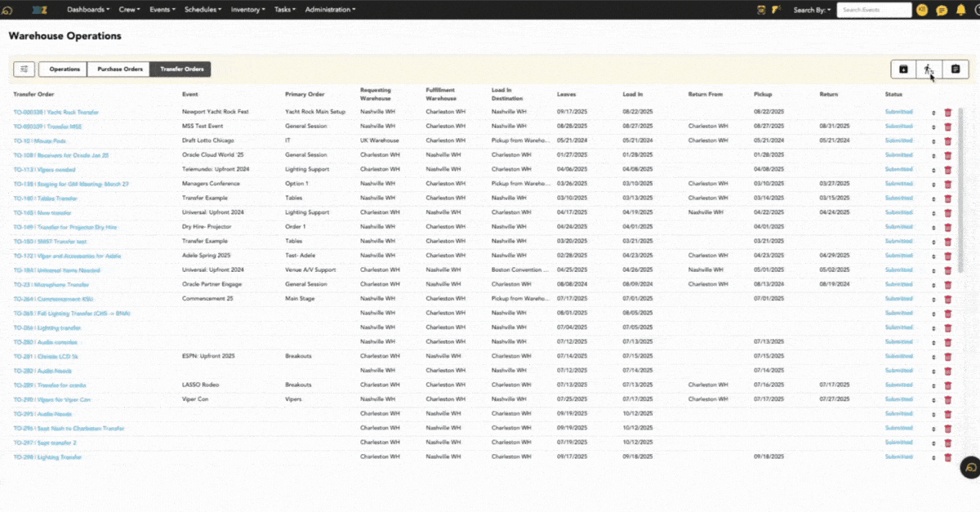This screenshot has height=512, width=980.
Task: Click the box with down arrow icon
Action: (x=903, y=69)
